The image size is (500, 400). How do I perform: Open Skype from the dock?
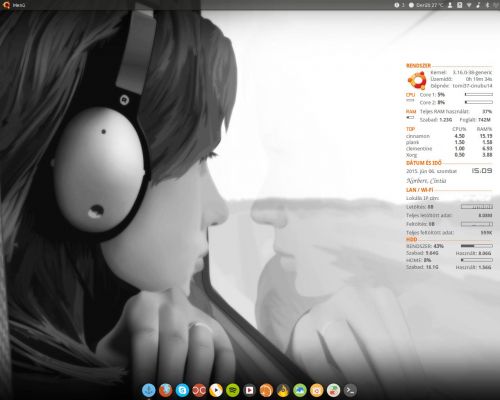(182, 390)
